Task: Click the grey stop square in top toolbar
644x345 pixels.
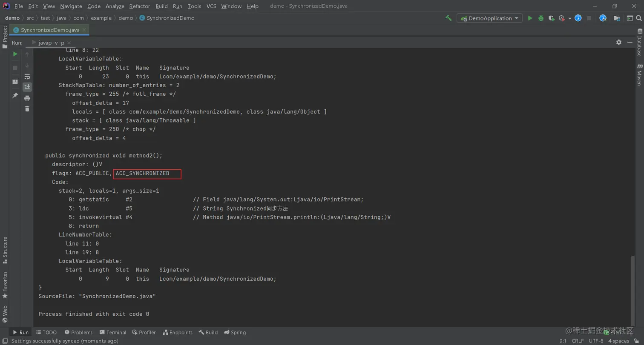Action: pyautogui.click(x=589, y=18)
